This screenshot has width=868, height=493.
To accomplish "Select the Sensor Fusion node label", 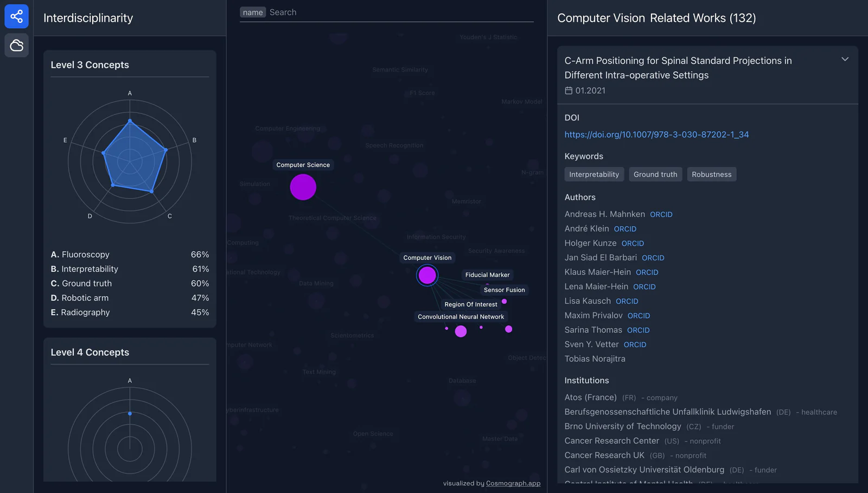I will point(504,290).
